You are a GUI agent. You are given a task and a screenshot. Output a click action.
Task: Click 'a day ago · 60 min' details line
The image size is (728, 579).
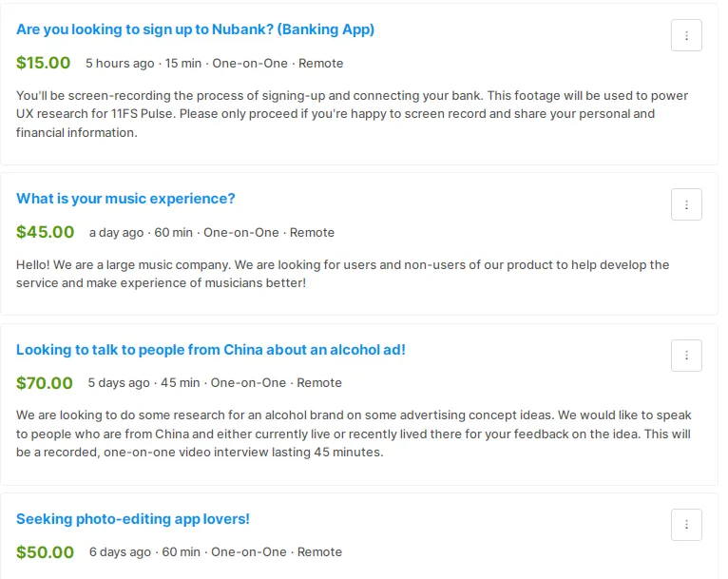coord(212,233)
